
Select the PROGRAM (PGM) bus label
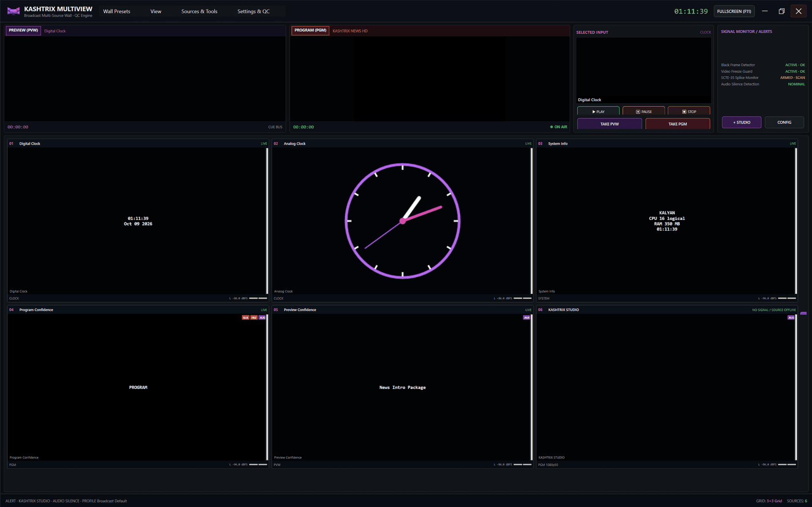coord(310,30)
